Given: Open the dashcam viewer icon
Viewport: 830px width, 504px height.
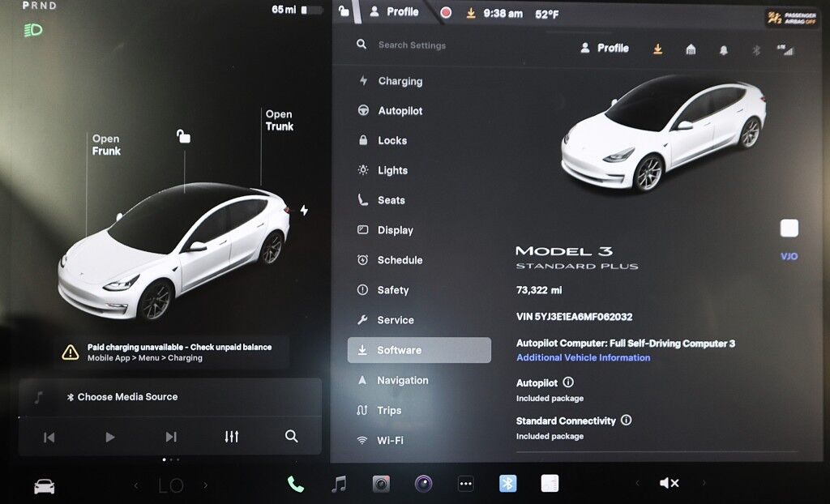Looking at the screenshot, I should pyautogui.click(x=382, y=482).
